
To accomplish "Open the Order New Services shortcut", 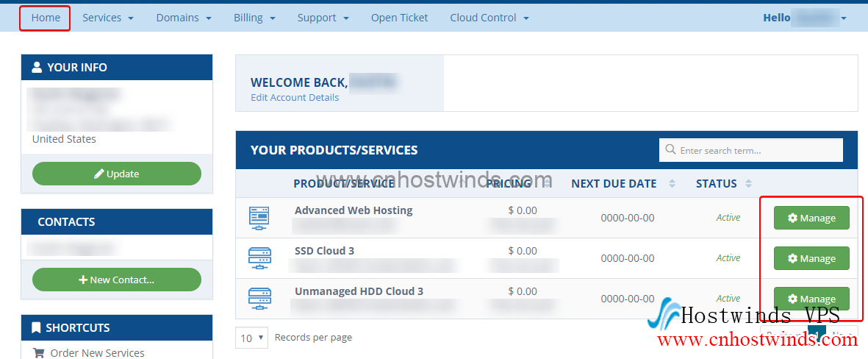I will pyautogui.click(x=97, y=353).
